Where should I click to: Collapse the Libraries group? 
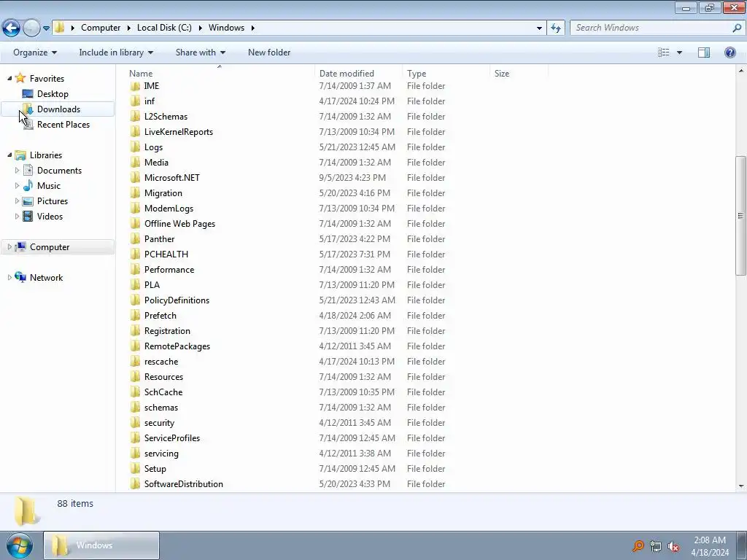pyautogui.click(x=9, y=155)
